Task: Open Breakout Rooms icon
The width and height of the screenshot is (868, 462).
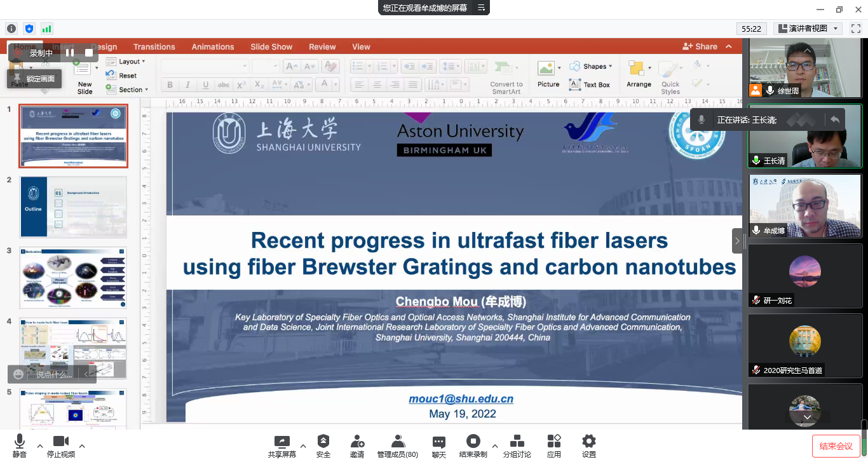Action: pos(517,445)
